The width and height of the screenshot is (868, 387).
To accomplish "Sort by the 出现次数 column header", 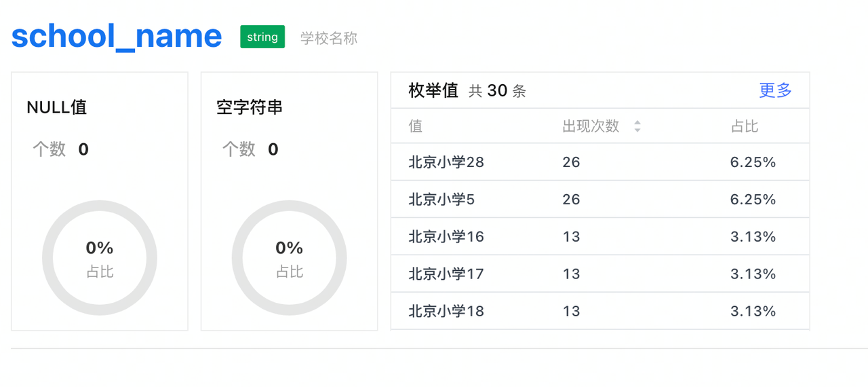I will tap(591, 126).
